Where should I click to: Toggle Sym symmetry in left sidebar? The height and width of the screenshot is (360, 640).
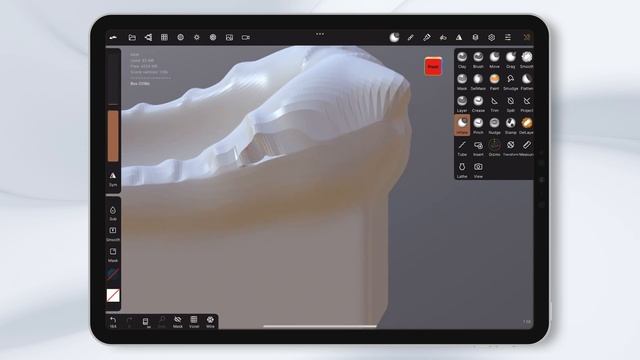[113, 179]
